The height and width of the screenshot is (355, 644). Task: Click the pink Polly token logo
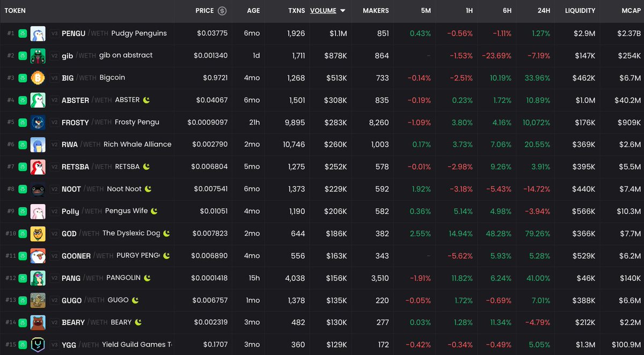point(38,212)
